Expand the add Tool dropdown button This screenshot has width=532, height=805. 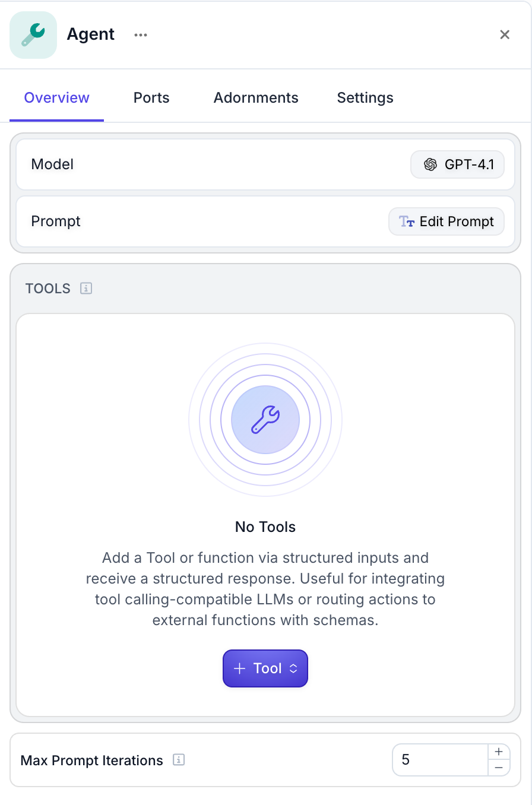click(265, 668)
